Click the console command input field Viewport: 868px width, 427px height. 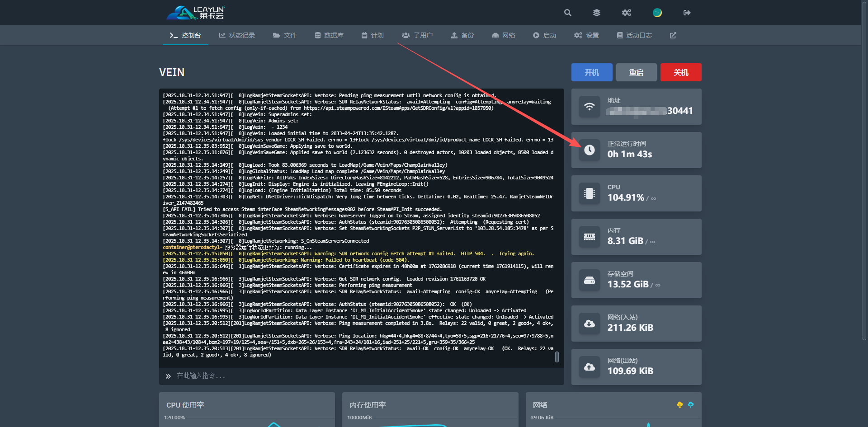coord(362,376)
